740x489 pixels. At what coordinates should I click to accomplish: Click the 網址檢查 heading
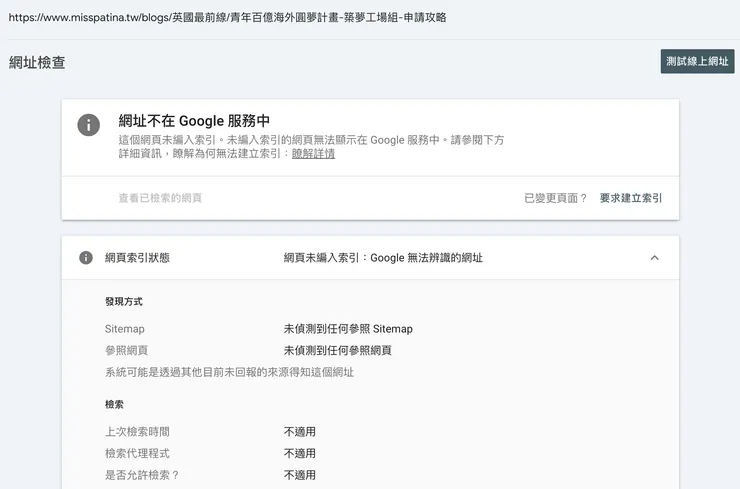(x=37, y=62)
